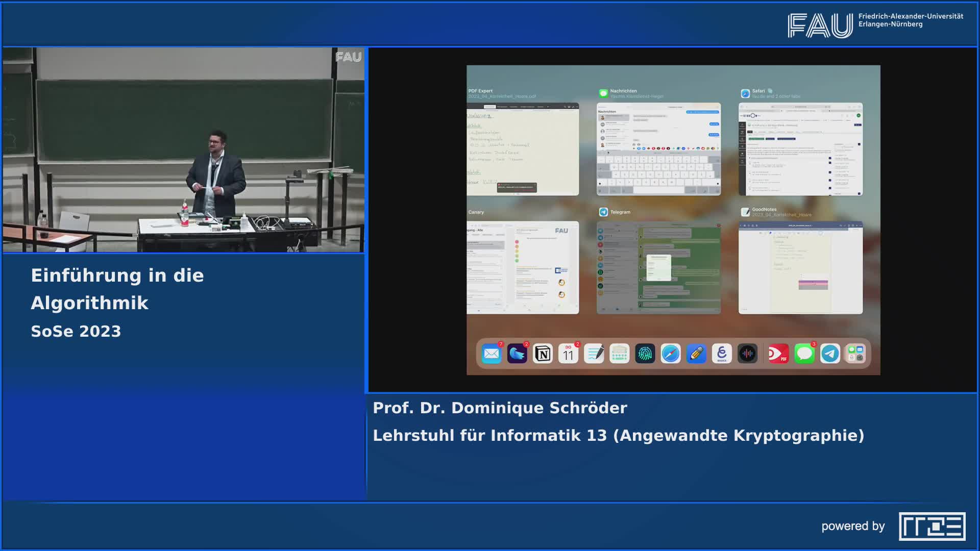980x551 pixels.
Task: Start Safari from the dock
Action: [671, 353]
